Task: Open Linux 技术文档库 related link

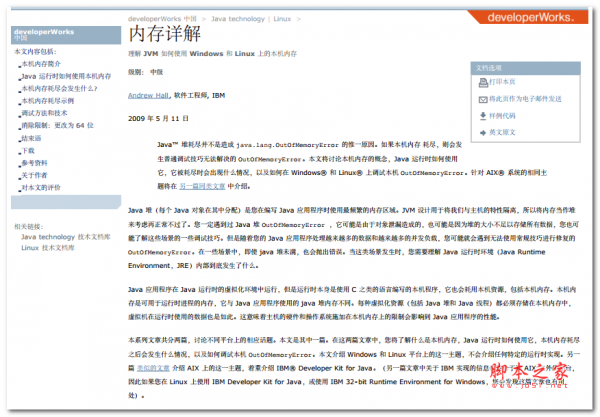Action: 48,248
